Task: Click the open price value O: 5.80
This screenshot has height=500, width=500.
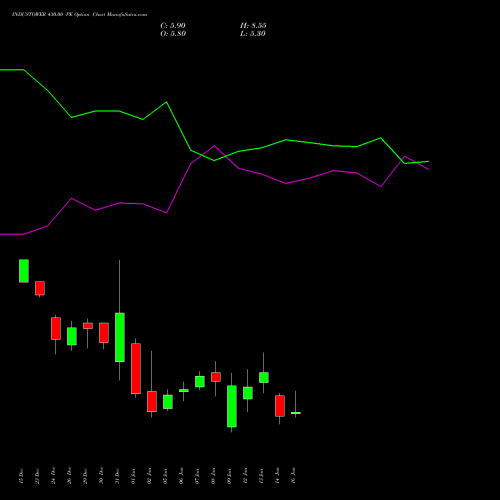Action: point(173,34)
